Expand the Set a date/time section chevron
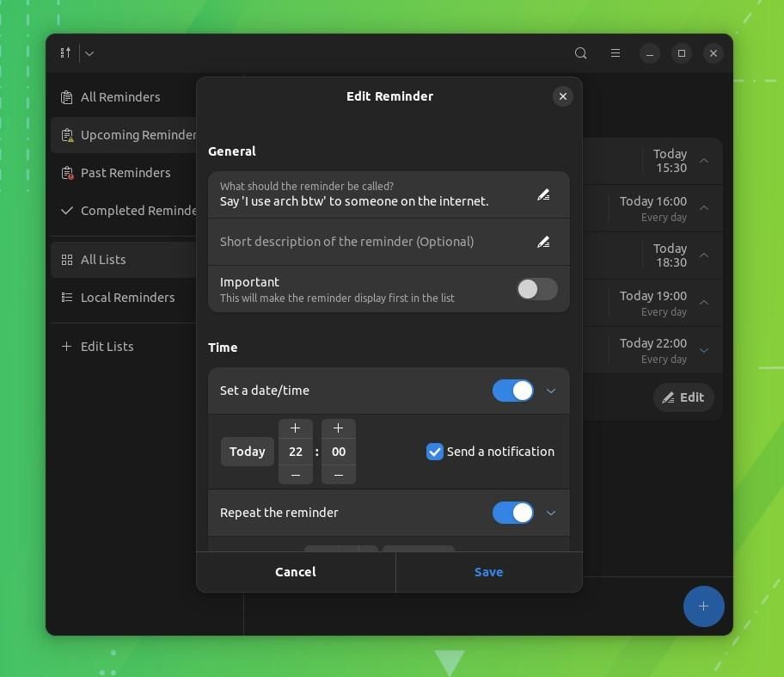The image size is (784, 677). [x=551, y=390]
